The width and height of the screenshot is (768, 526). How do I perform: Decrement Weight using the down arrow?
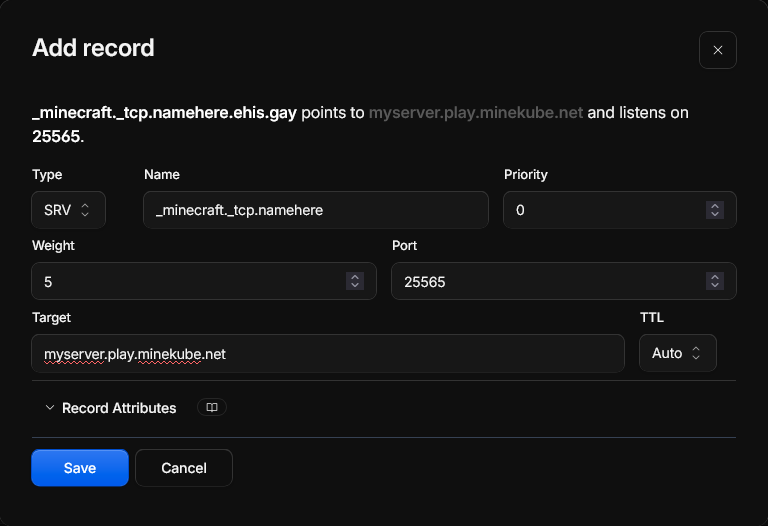click(355, 286)
